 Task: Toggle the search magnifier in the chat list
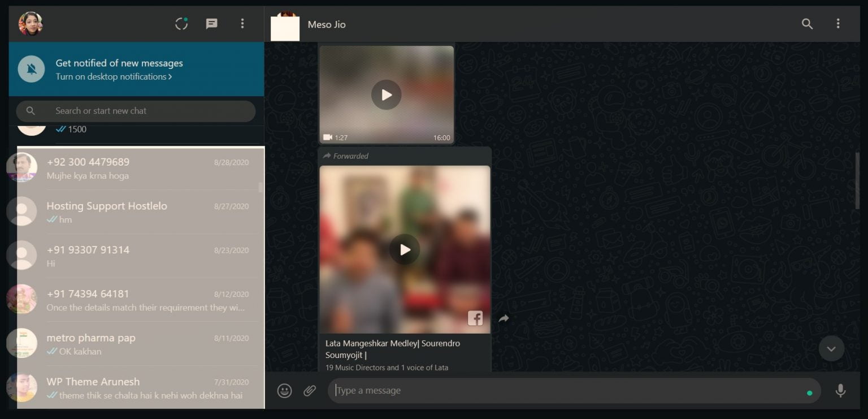[31, 111]
